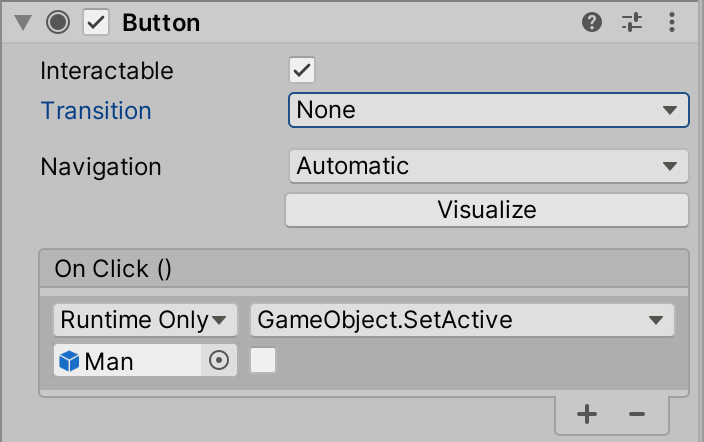The height and width of the screenshot is (442, 704).
Task: Click the On Click () event header
Action: [x=114, y=268]
